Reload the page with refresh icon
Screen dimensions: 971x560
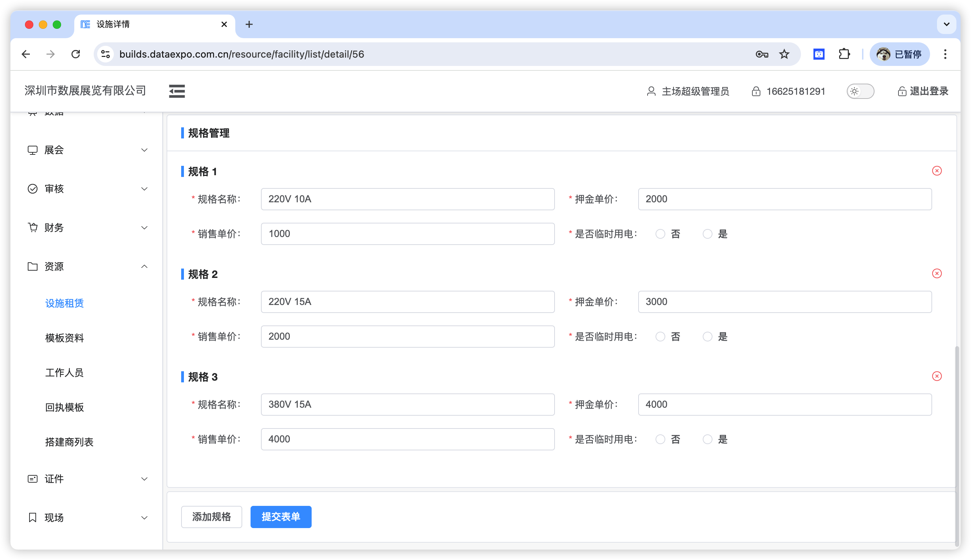[76, 54]
